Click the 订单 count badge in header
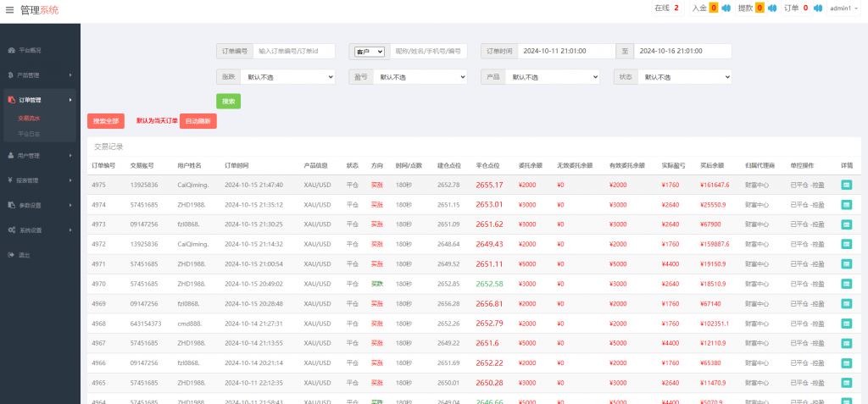 (805, 8)
